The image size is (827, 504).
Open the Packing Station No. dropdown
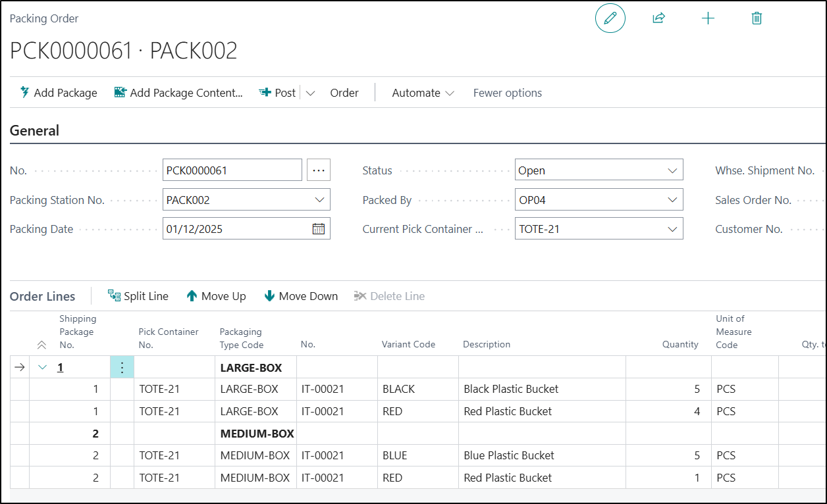(319, 200)
